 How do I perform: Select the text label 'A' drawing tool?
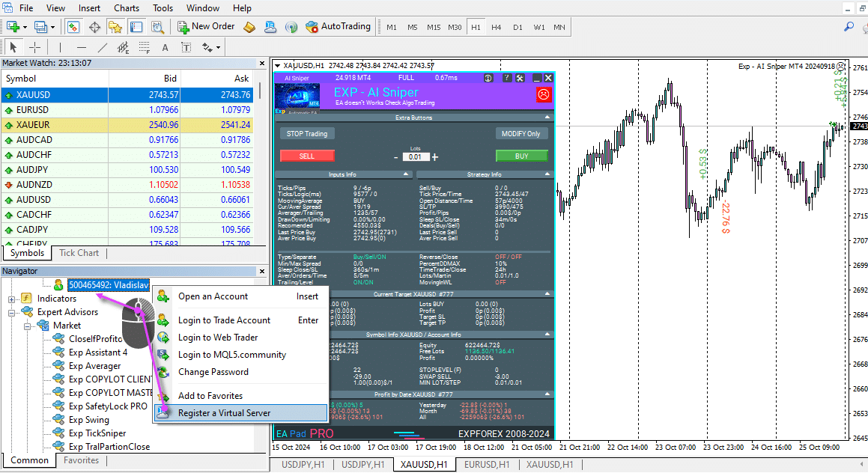pyautogui.click(x=165, y=48)
